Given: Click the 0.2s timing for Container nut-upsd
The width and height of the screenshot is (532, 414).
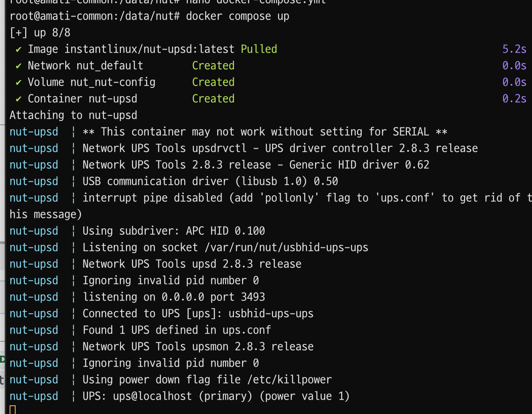Looking at the screenshot, I should [514, 99].
